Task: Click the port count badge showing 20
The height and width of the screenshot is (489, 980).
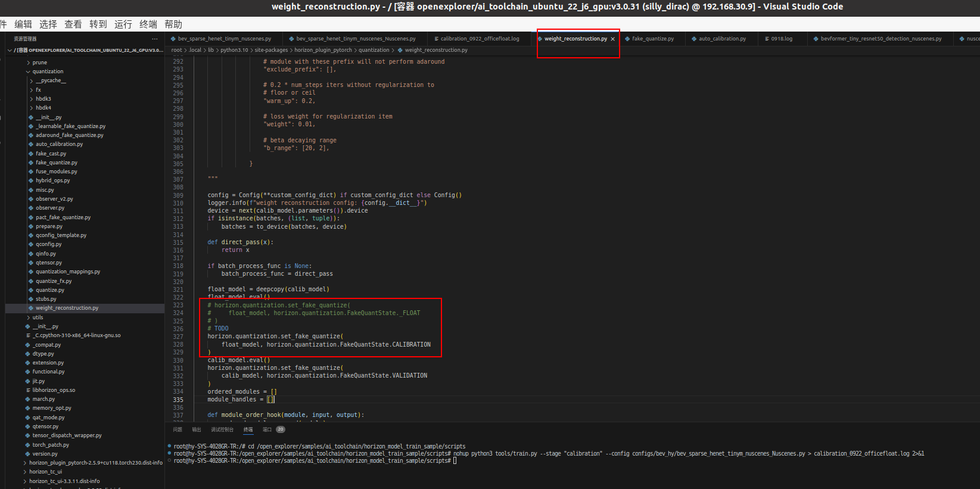Action: click(281, 429)
